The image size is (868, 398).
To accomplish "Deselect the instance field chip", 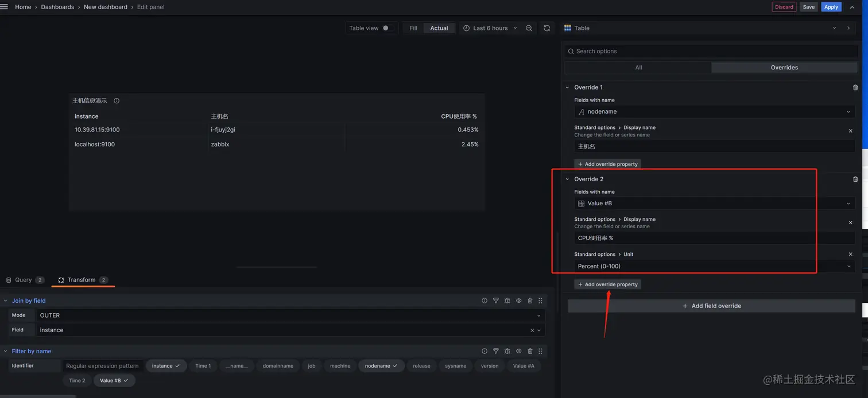I will pyautogui.click(x=166, y=366).
